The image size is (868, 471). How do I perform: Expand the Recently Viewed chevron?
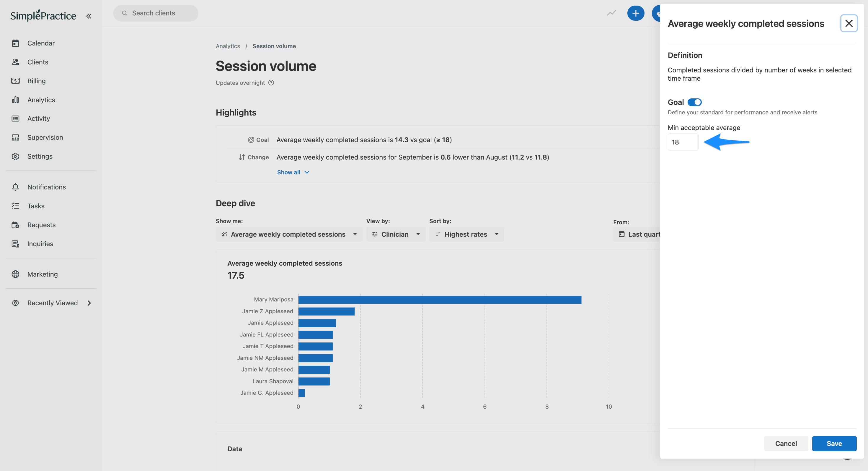pyautogui.click(x=89, y=303)
